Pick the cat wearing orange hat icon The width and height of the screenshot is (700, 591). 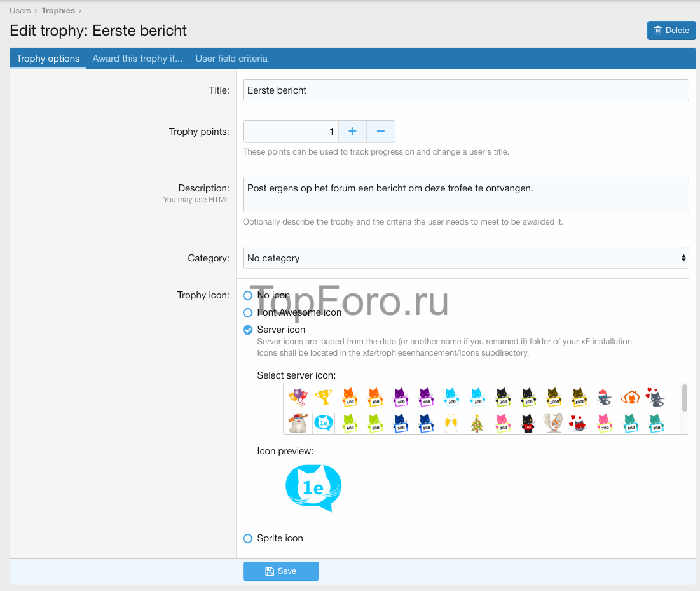(298, 422)
